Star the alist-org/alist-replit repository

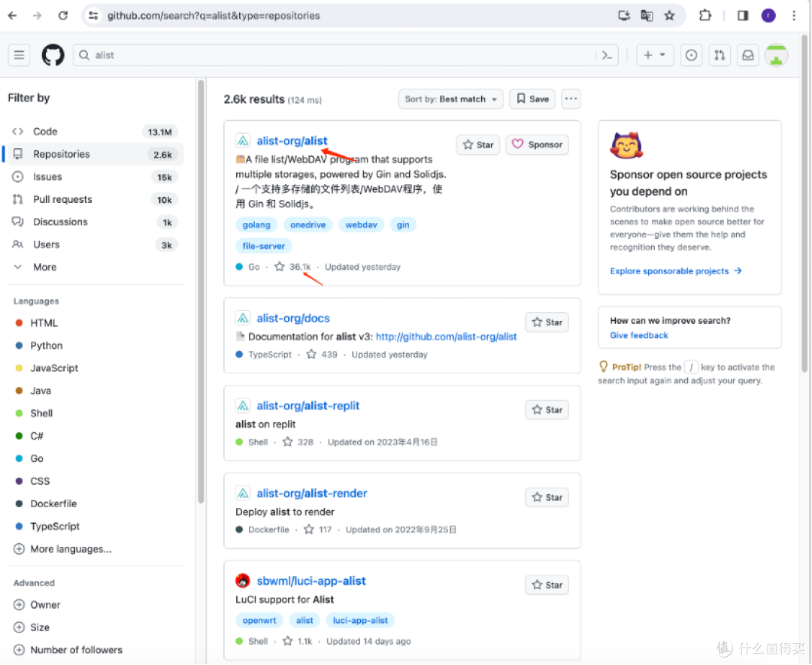(547, 410)
